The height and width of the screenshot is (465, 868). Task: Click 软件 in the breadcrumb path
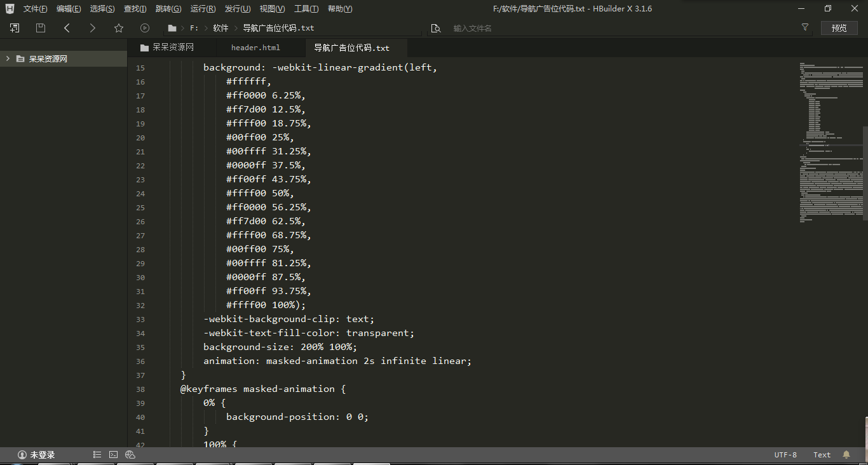point(220,28)
